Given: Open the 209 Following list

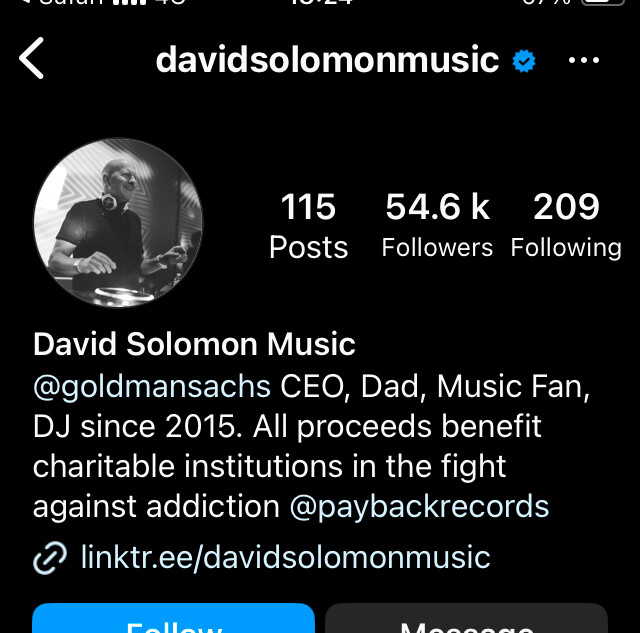Looking at the screenshot, I should (566, 225).
